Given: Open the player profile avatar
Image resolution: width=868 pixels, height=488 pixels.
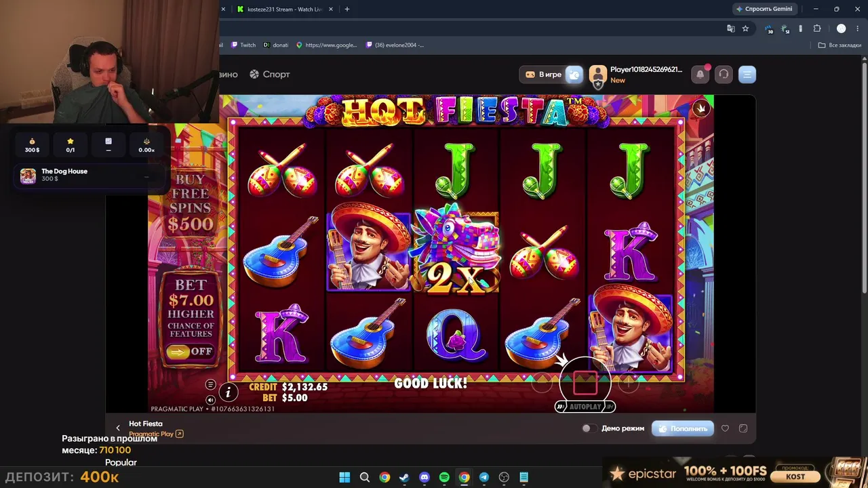Looking at the screenshot, I should click(x=597, y=75).
